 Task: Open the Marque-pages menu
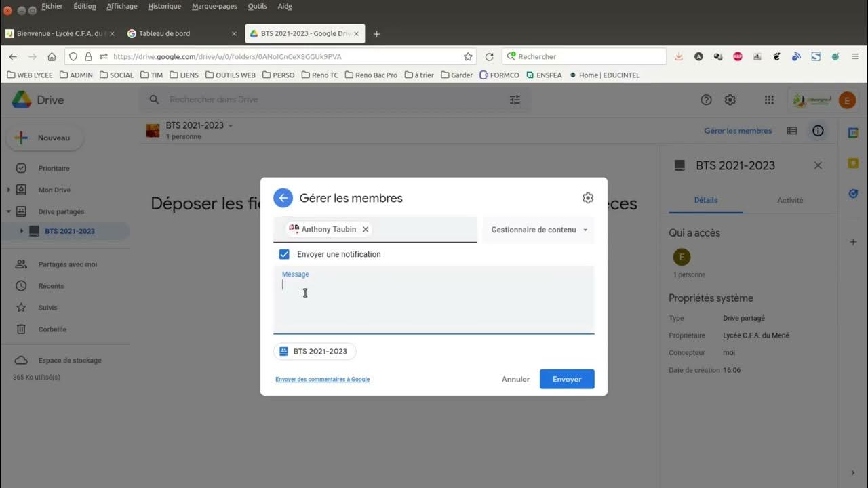(x=214, y=6)
